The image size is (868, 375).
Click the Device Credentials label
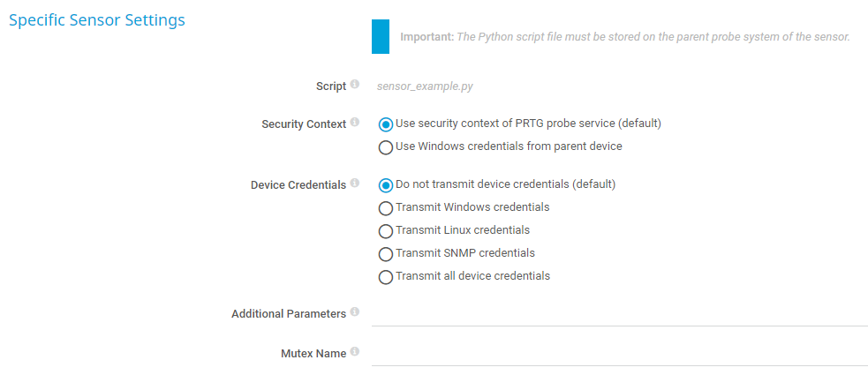tap(298, 185)
